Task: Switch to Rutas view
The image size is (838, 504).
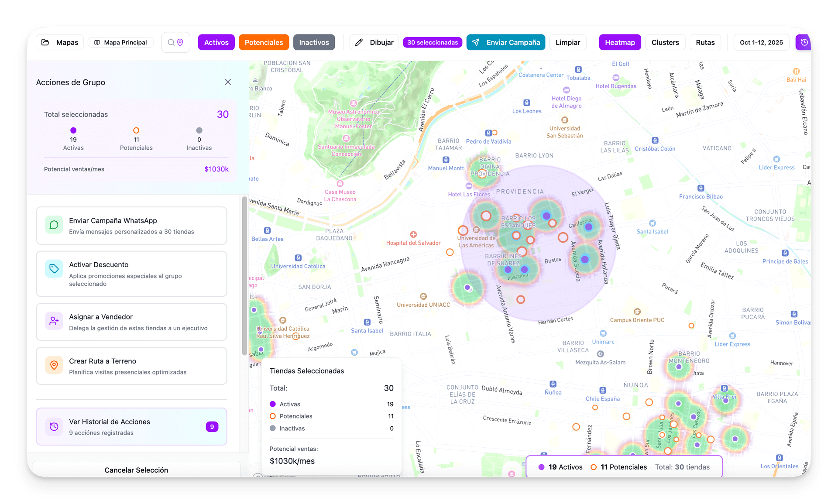Action: pos(705,42)
